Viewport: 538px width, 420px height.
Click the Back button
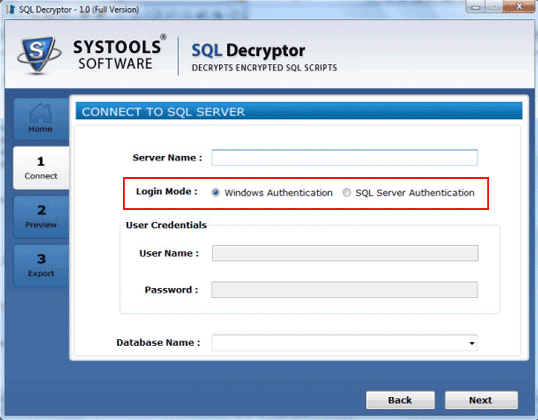[400, 400]
